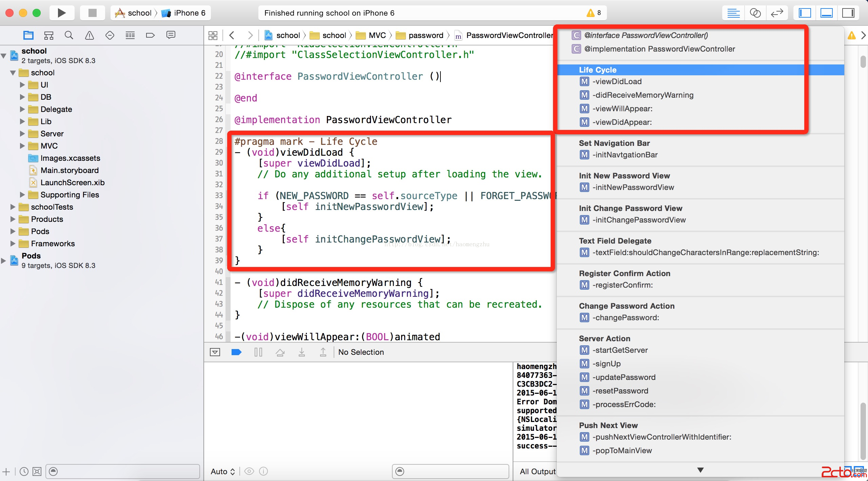Image resolution: width=868 pixels, height=481 pixels.
Task: Open the Issue navigator (warning triangle icon)
Action: pyautogui.click(x=89, y=35)
